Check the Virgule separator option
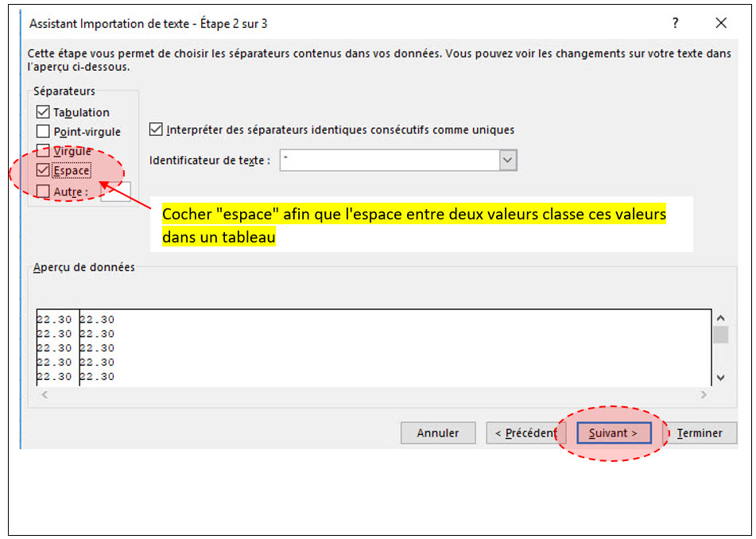756x539 pixels. [x=43, y=151]
